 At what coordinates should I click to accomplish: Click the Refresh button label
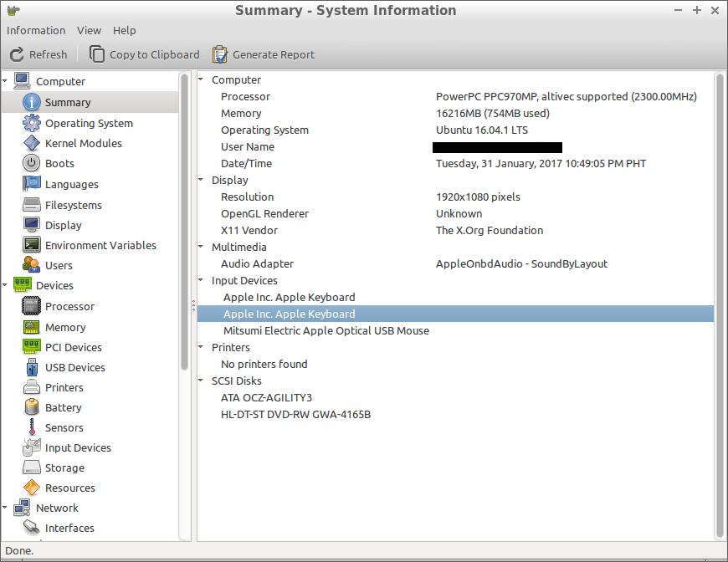[49, 54]
